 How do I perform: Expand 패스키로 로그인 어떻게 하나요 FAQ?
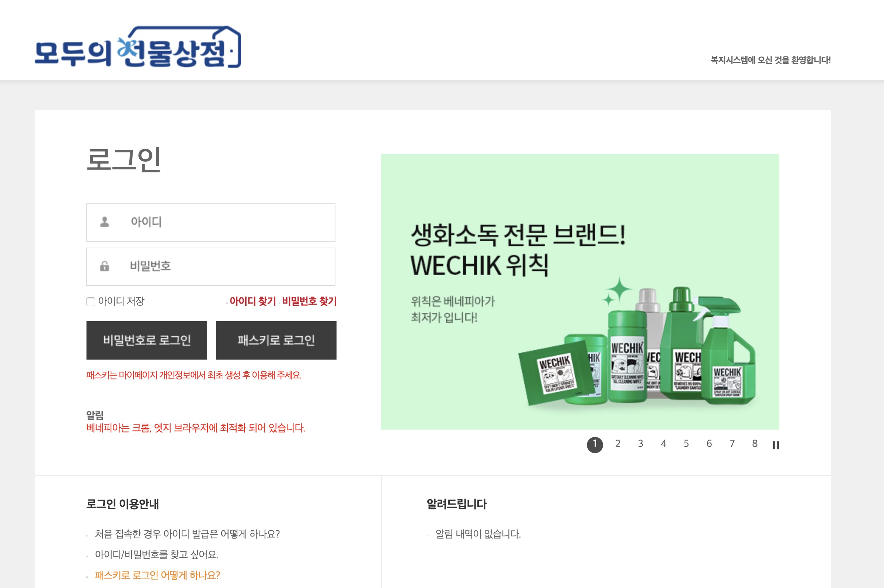157,575
